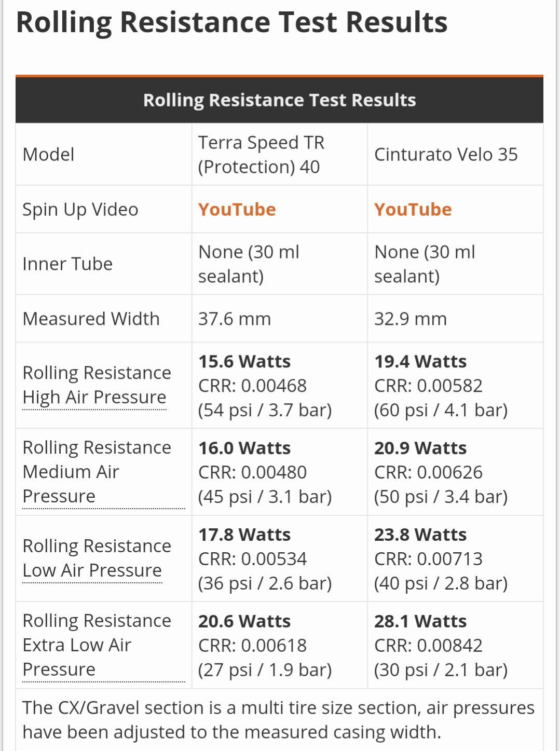Tap the 20.6 Watts extra low result
The width and height of the screenshot is (560, 751).
point(244,621)
